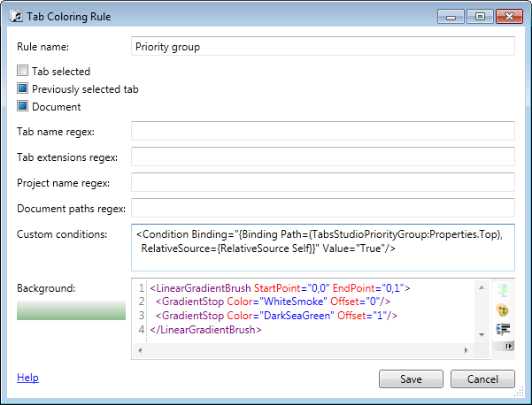Image resolution: width=532 pixels, height=405 pixels.
Task: Toggle the Tab selected checkbox
Action: (22, 71)
